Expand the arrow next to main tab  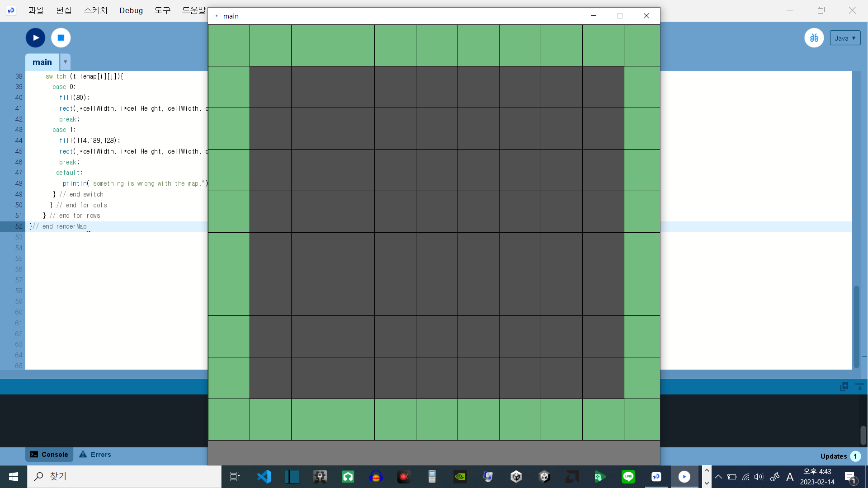66,62
